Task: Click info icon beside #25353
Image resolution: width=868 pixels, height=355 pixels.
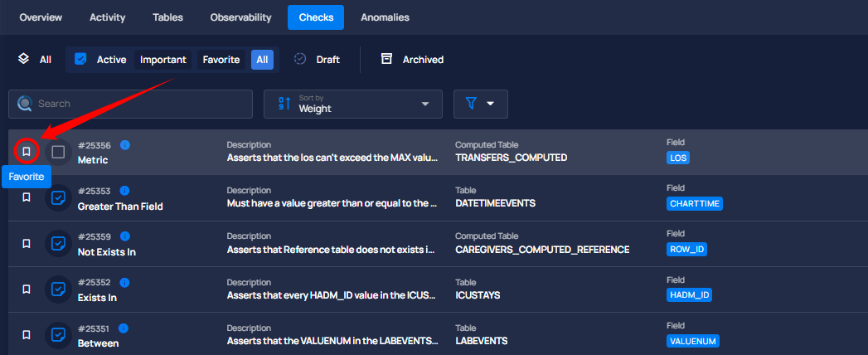Action: coord(124,191)
